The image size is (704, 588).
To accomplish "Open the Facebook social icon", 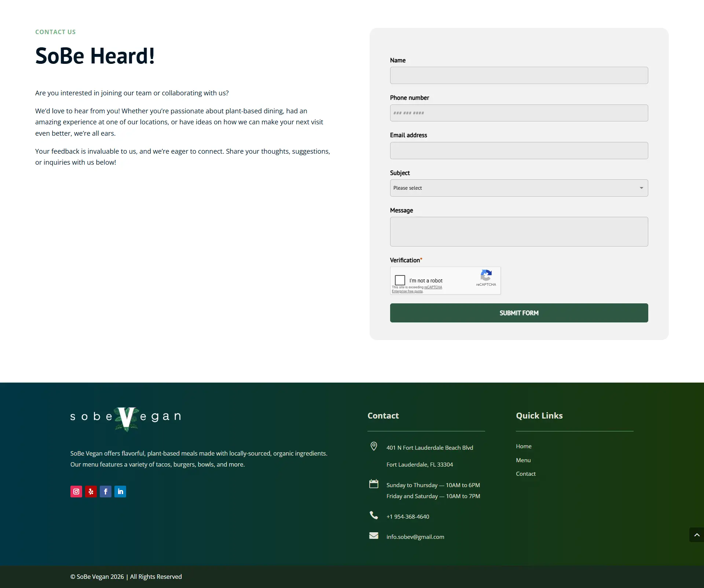I will click(x=106, y=492).
